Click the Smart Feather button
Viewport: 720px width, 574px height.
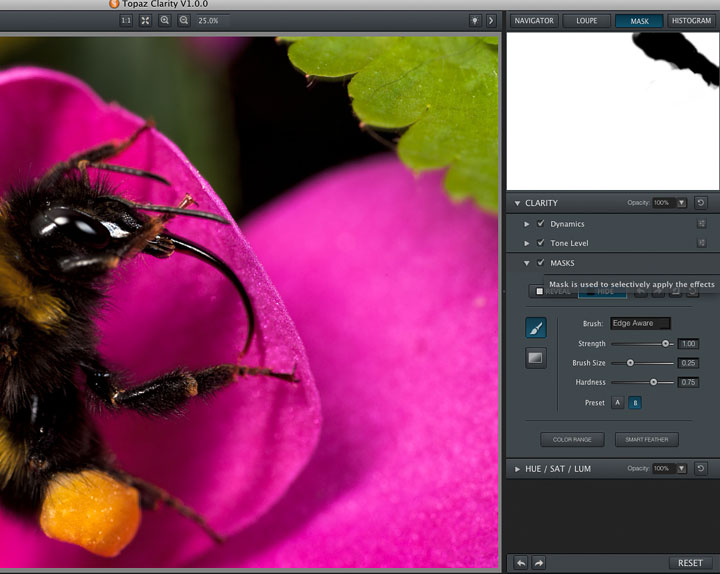pyautogui.click(x=647, y=439)
